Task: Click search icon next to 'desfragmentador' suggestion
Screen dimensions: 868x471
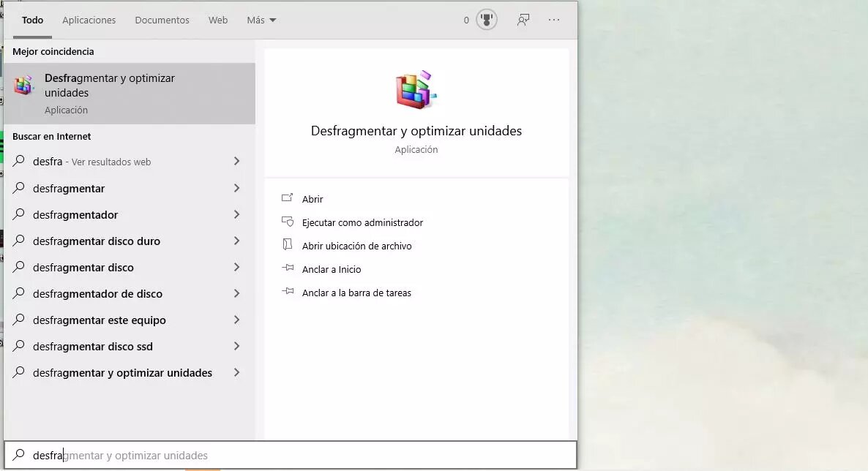Action: tap(18, 214)
